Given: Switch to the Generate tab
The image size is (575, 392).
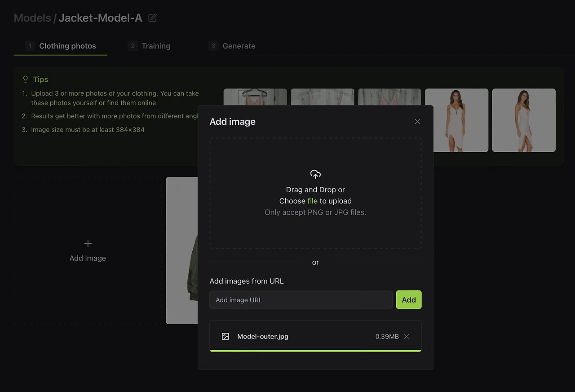Looking at the screenshot, I should coord(232,46).
